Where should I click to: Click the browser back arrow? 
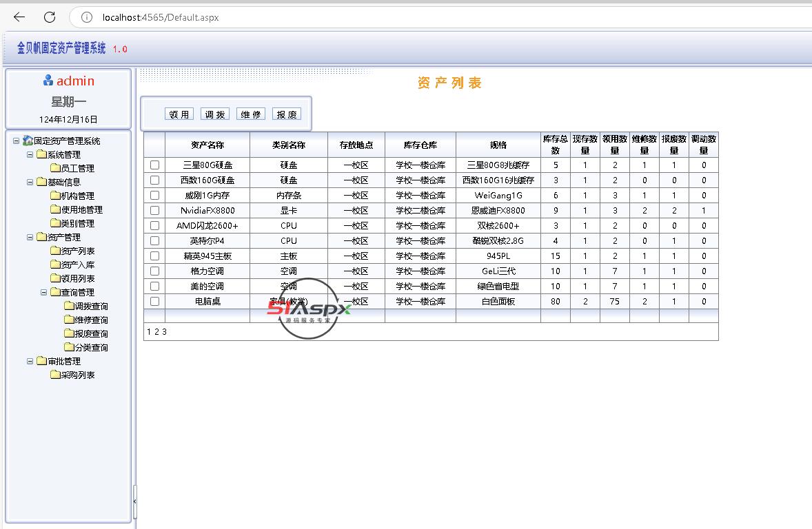pyautogui.click(x=19, y=17)
